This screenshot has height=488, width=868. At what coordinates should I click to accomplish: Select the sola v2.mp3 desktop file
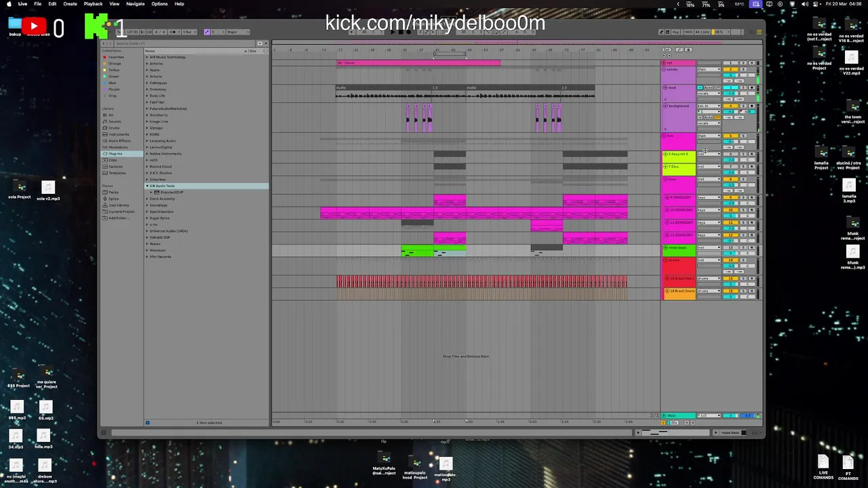47,191
